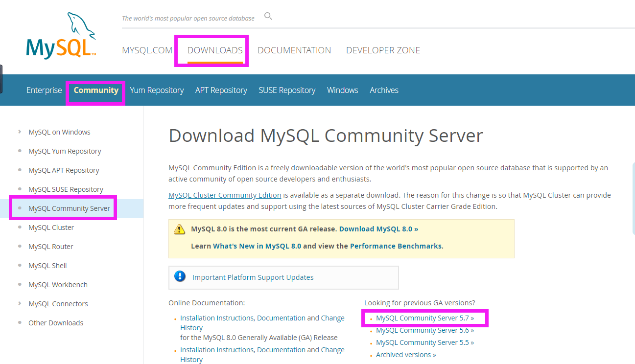Open MySQL Cluster in sidebar

51,227
